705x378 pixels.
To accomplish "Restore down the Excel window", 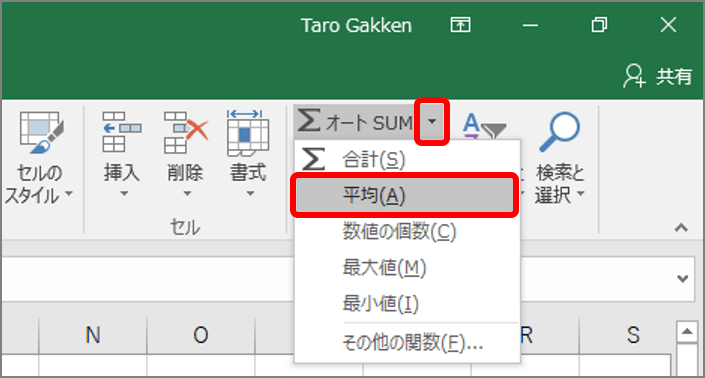I will (599, 25).
